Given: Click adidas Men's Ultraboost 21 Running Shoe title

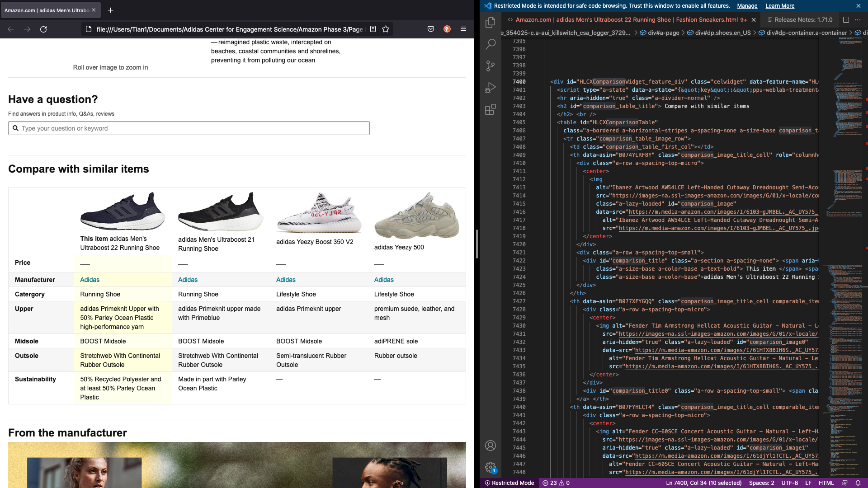Looking at the screenshot, I should coord(216,244).
